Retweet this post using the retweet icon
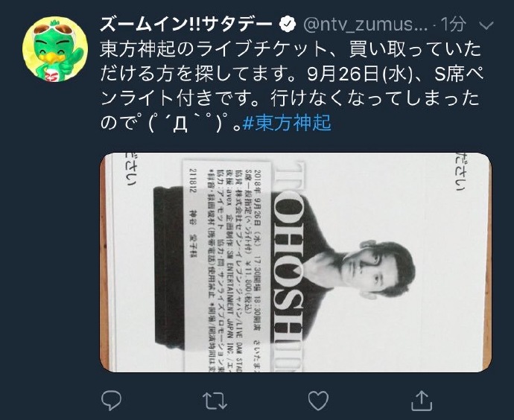 coord(215,401)
